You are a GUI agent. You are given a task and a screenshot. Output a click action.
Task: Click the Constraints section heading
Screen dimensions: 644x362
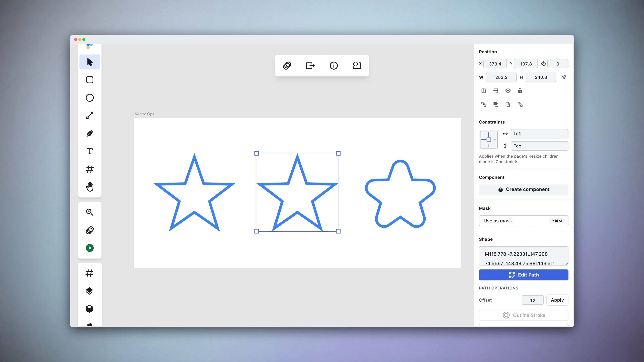(492, 122)
